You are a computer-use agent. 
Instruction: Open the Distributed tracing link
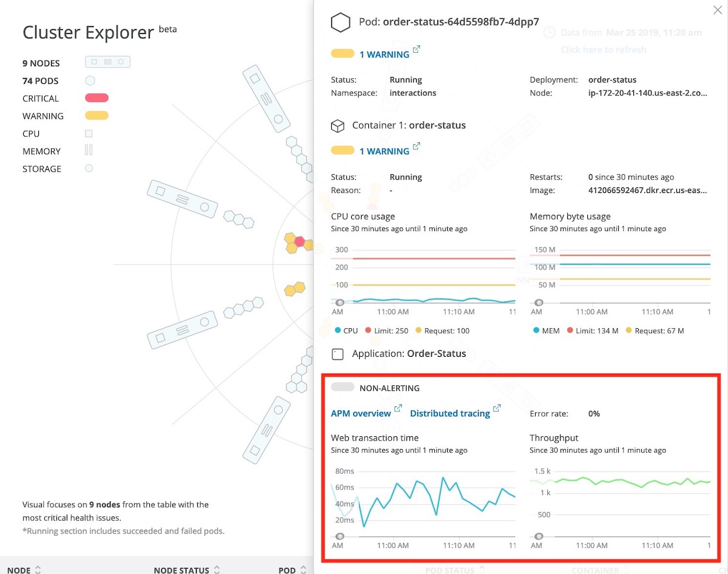click(450, 414)
